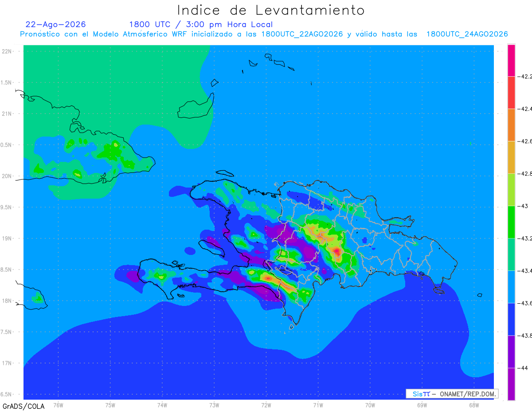Click the latitude label '17N'

pos(7,363)
